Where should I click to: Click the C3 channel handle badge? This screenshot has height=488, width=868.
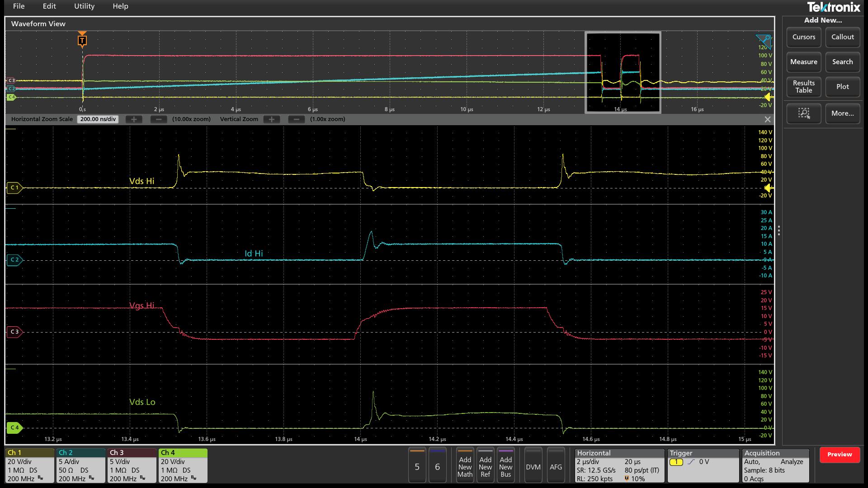click(x=14, y=332)
